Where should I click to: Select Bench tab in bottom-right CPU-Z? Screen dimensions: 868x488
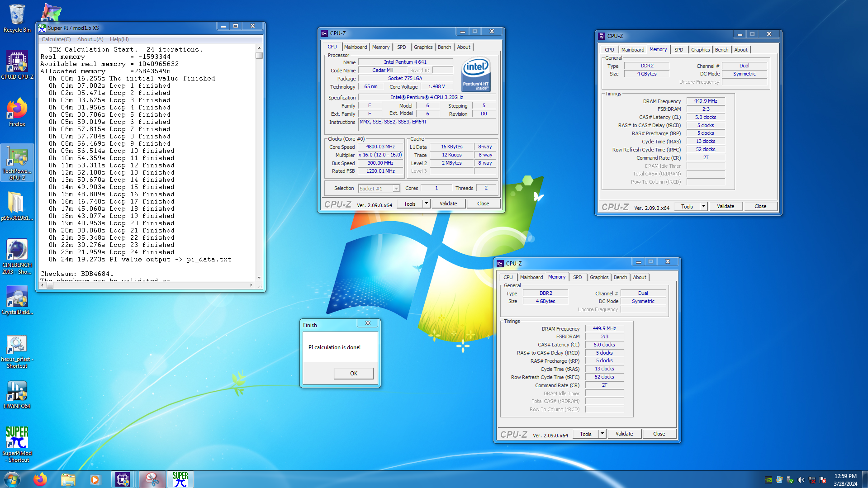[620, 277]
